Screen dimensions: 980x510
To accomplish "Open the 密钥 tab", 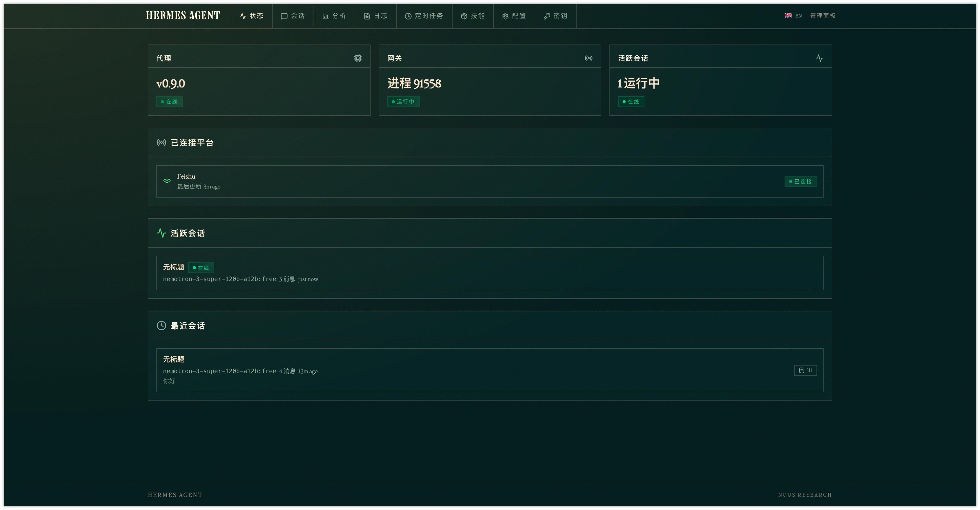I will pos(555,16).
